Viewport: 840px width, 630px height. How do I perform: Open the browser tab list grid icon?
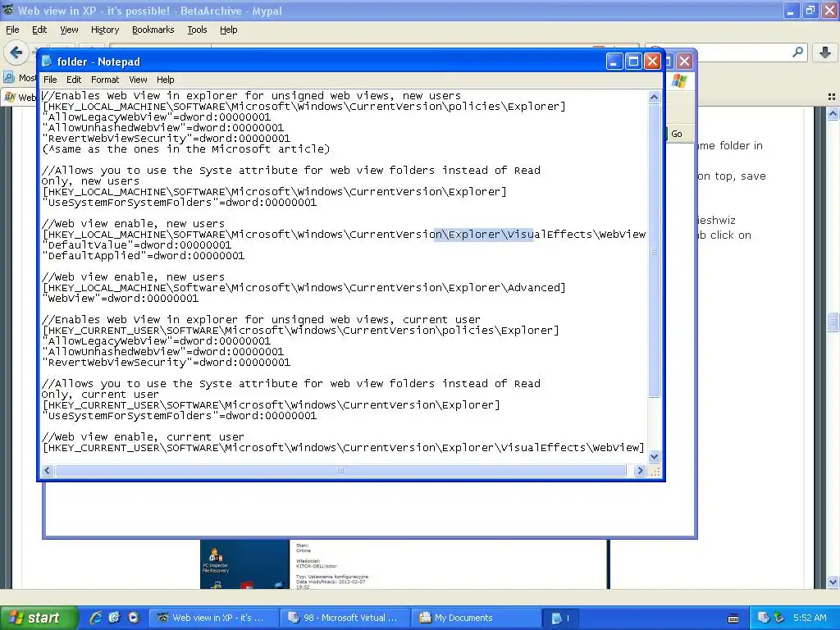click(832, 97)
